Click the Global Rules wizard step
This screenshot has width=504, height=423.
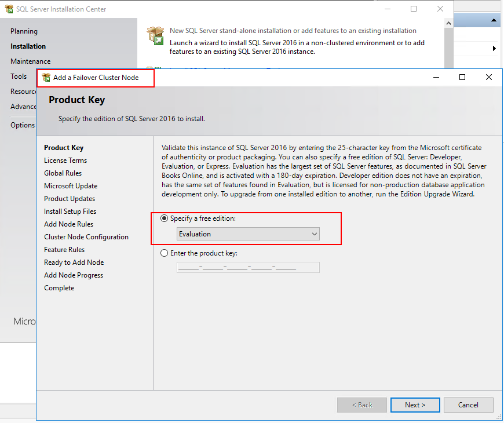[63, 173]
